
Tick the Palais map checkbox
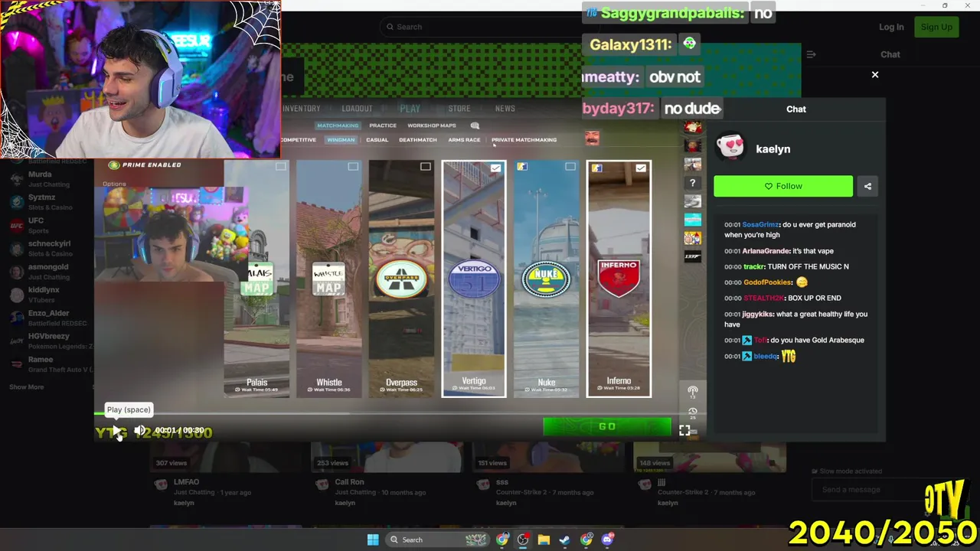pyautogui.click(x=281, y=166)
